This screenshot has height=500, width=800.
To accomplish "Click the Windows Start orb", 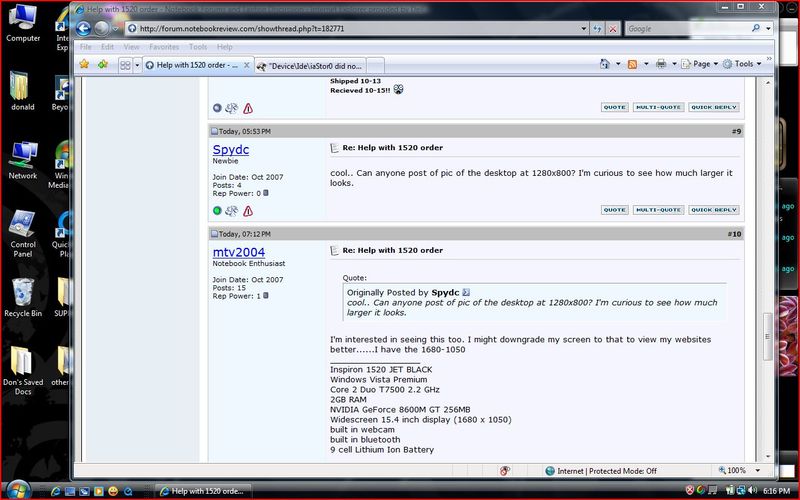I will click(18, 490).
